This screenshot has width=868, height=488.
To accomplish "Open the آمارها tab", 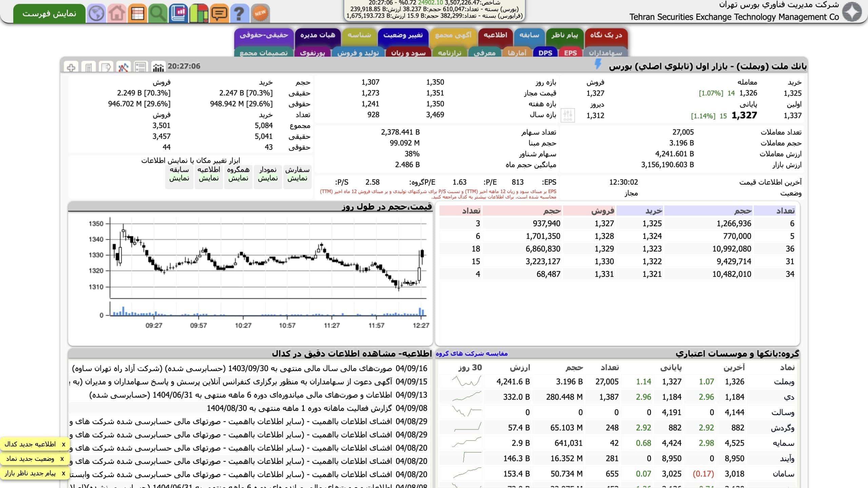I will pyautogui.click(x=517, y=53).
